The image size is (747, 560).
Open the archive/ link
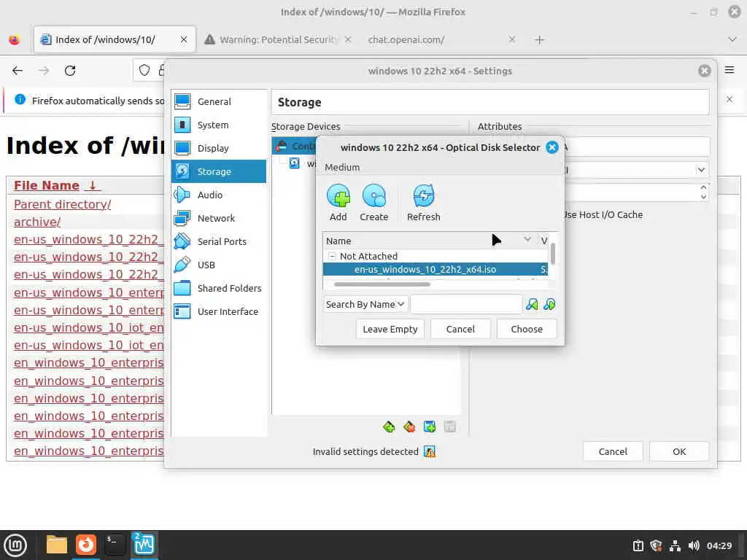pos(37,222)
